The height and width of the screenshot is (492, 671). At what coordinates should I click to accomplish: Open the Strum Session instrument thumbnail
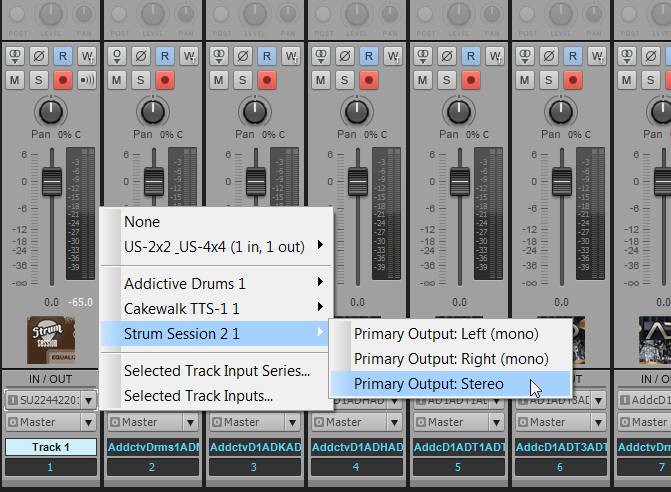point(51,340)
